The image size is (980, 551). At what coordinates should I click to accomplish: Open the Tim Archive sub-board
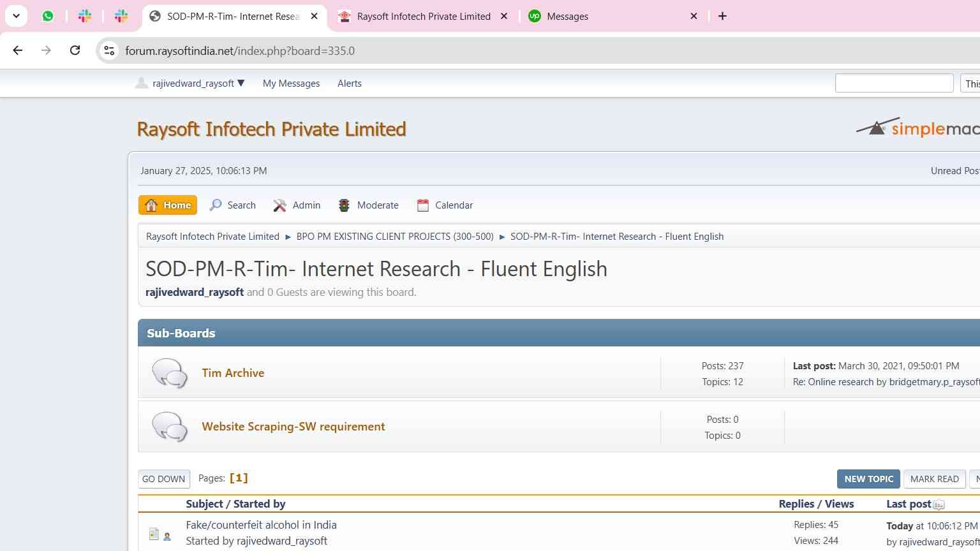233,373
